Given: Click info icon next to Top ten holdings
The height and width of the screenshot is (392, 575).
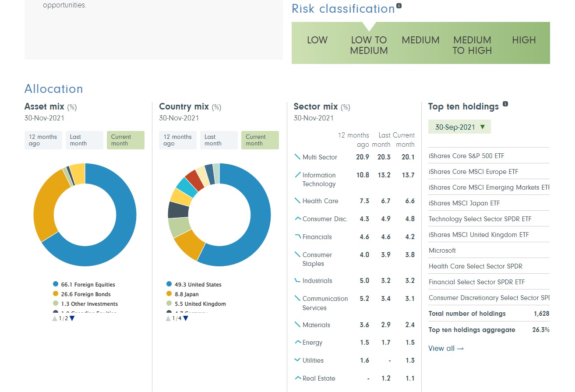Looking at the screenshot, I should (505, 104).
